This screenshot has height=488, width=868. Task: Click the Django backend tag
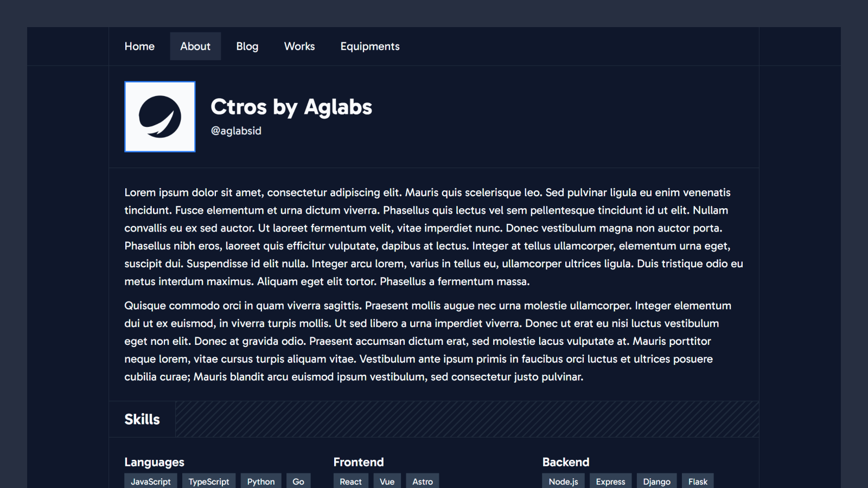point(657,481)
